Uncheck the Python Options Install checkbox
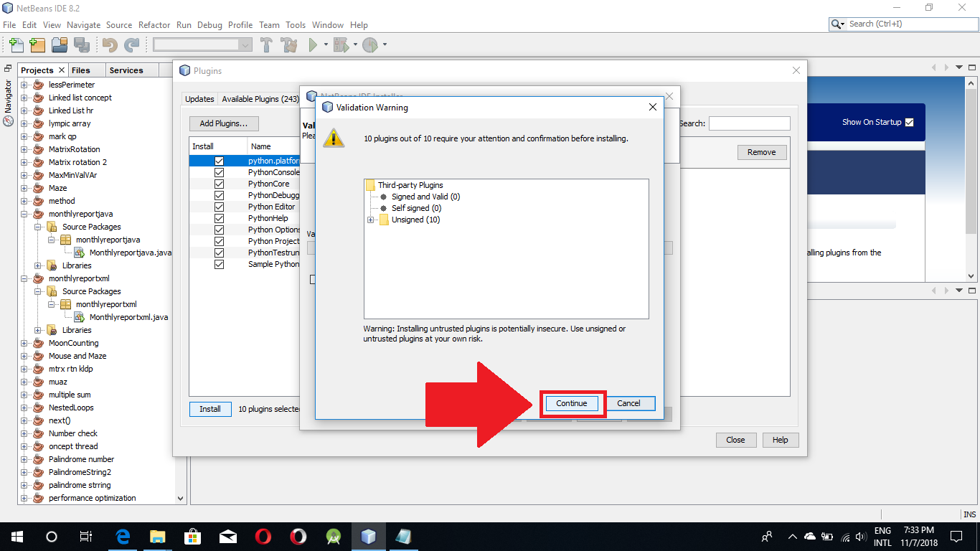The width and height of the screenshot is (980, 551). (219, 230)
